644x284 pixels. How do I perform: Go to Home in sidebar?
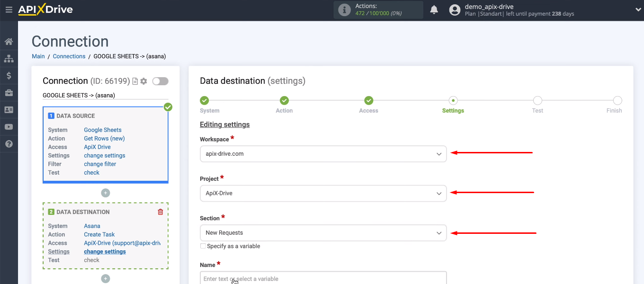(9, 42)
